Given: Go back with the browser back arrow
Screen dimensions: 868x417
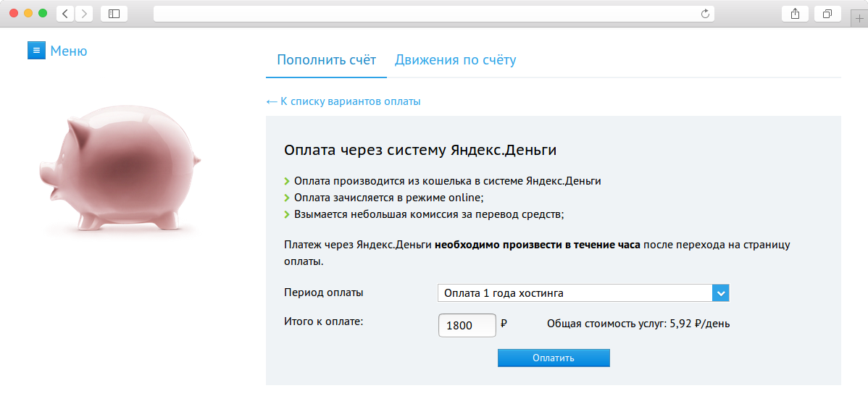Looking at the screenshot, I should (x=64, y=14).
